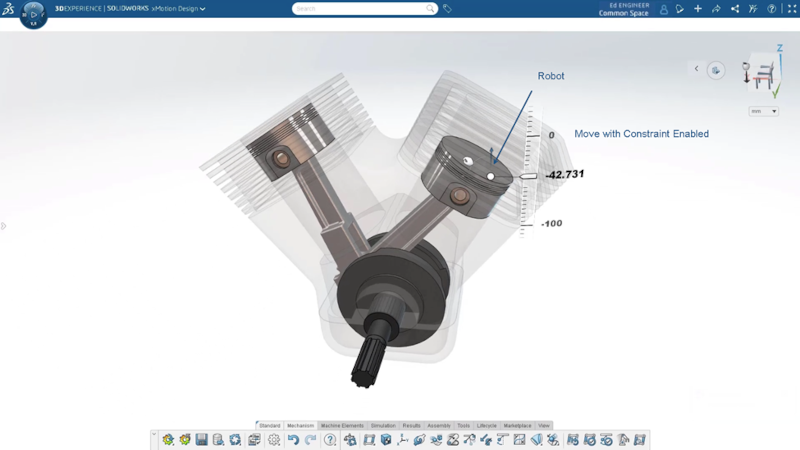The width and height of the screenshot is (800, 450).
Task: Collapse the view panel with left chevron
Action: point(697,69)
